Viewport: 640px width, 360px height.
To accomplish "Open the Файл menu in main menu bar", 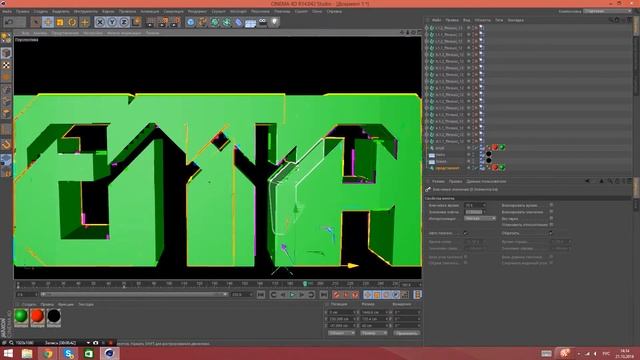I will [x=7, y=11].
